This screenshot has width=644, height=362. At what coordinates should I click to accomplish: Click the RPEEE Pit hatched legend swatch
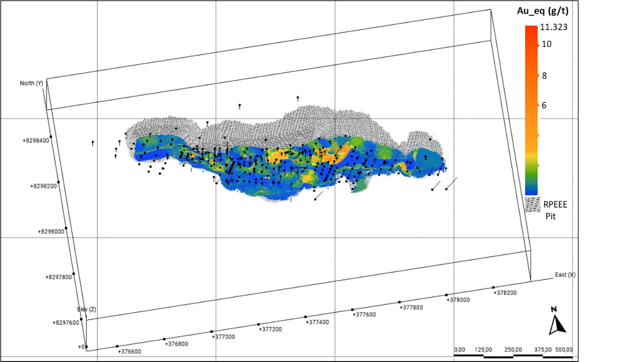pyautogui.click(x=532, y=204)
